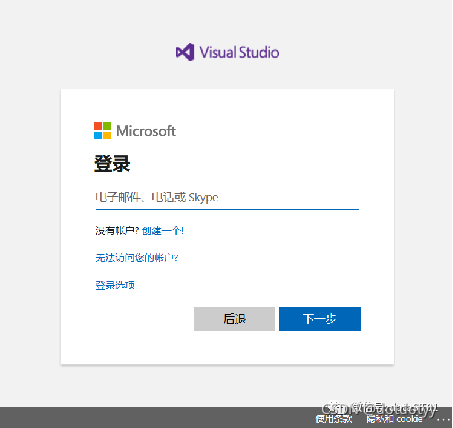Click the 登录 heading text

(x=112, y=164)
